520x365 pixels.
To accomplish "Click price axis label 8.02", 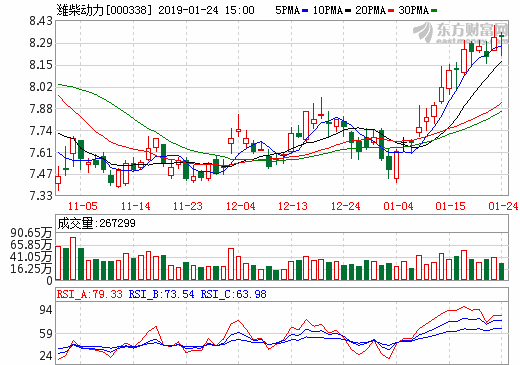I will pyautogui.click(x=41, y=87).
